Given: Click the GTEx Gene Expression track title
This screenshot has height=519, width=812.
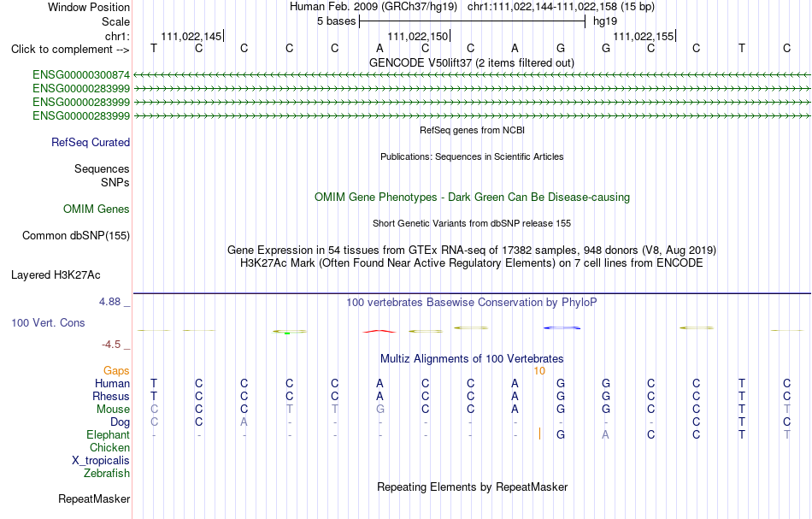Looking at the screenshot, I should tap(472, 251).
